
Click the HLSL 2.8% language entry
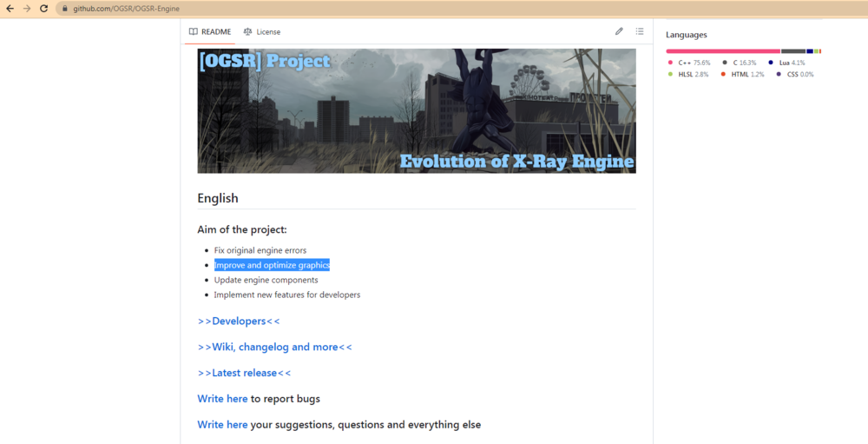[688, 74]
